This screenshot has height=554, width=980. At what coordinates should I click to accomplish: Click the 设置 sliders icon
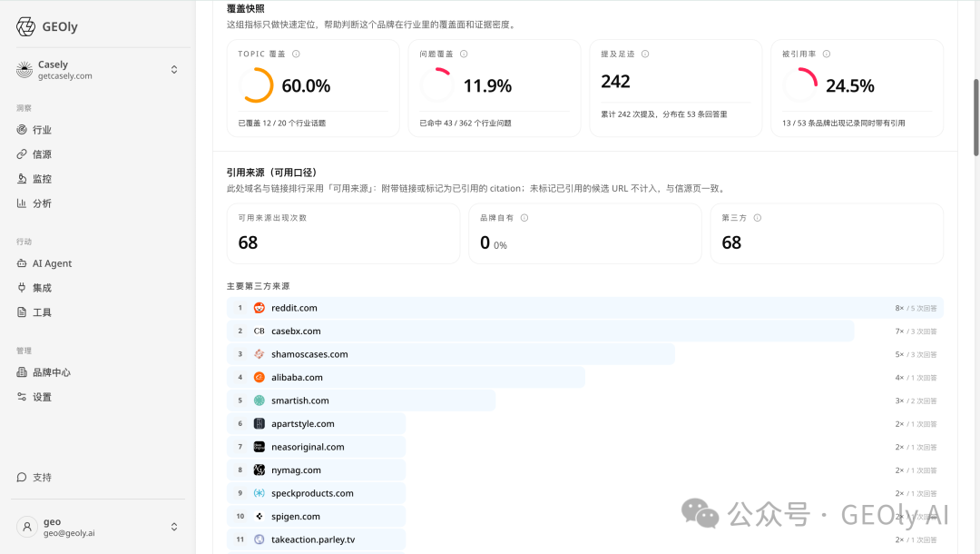coord(22,397)
